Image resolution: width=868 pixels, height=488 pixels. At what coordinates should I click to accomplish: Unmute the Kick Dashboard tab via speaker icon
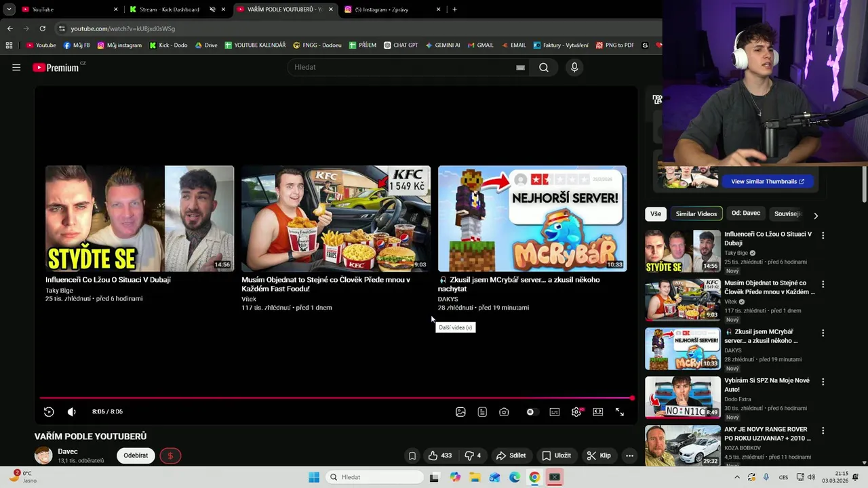[x=212, y=9]
